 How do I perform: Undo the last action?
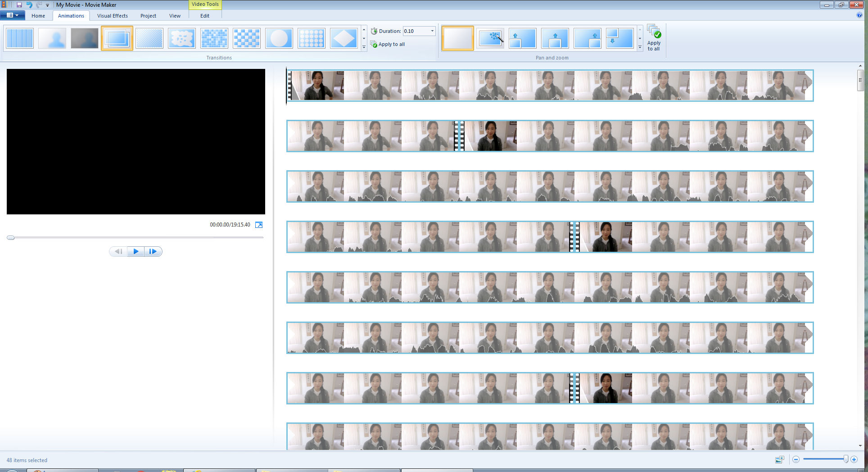point(29,5)
